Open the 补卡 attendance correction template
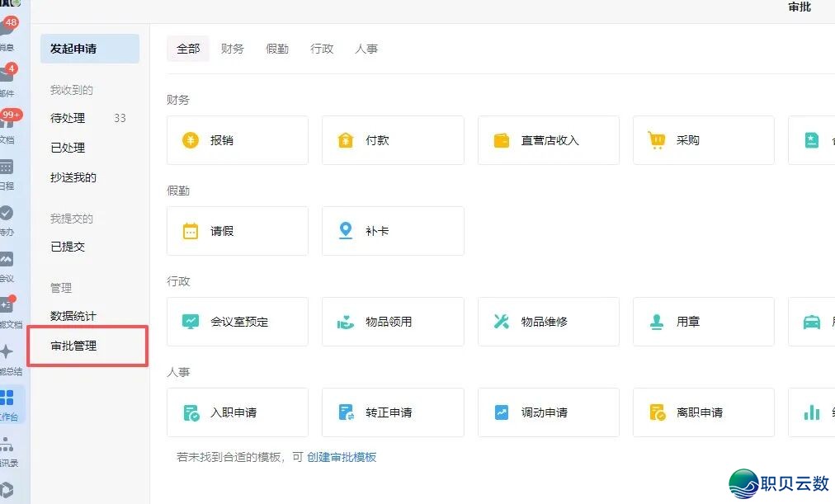835x504 pixels. [393, 231]
